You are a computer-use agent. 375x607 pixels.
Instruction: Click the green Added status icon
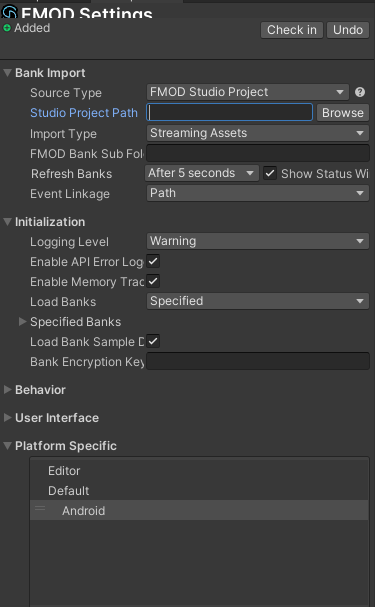tap(7, 28)
